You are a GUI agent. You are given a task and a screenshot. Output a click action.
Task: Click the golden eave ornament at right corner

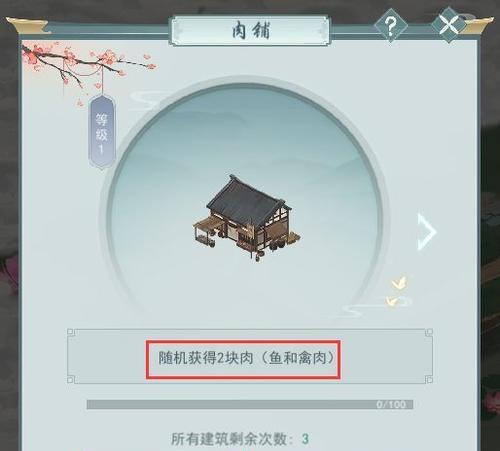[x=479, y=24]
